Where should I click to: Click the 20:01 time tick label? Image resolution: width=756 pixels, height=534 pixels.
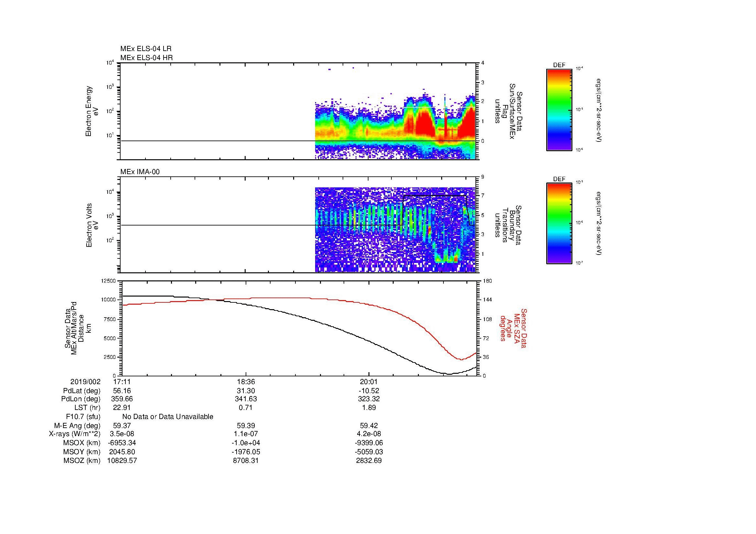(369, 382)
